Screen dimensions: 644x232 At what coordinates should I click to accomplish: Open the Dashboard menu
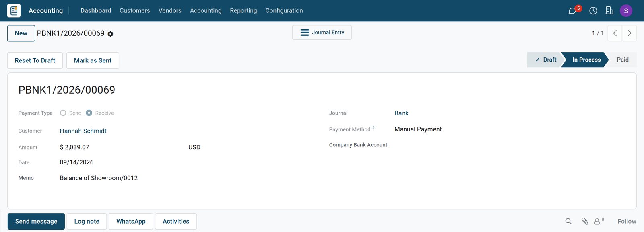(x=96, y=11)
